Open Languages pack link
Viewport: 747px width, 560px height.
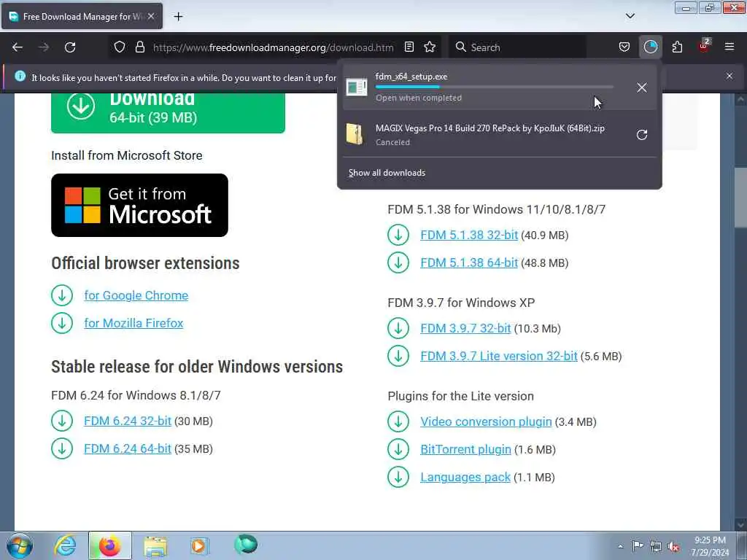tap(465, 477)
